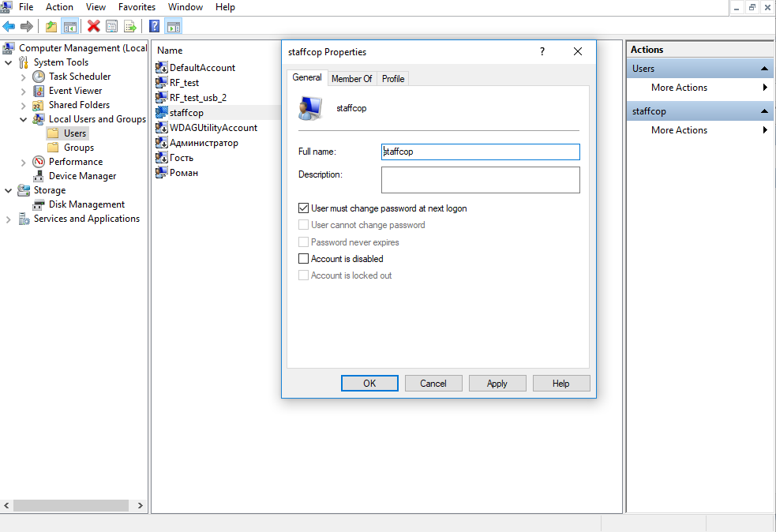The image size is (776, 532).
Task: Click the Up one level folder icon
Action: pyautogui.click(x=51, y=26)
